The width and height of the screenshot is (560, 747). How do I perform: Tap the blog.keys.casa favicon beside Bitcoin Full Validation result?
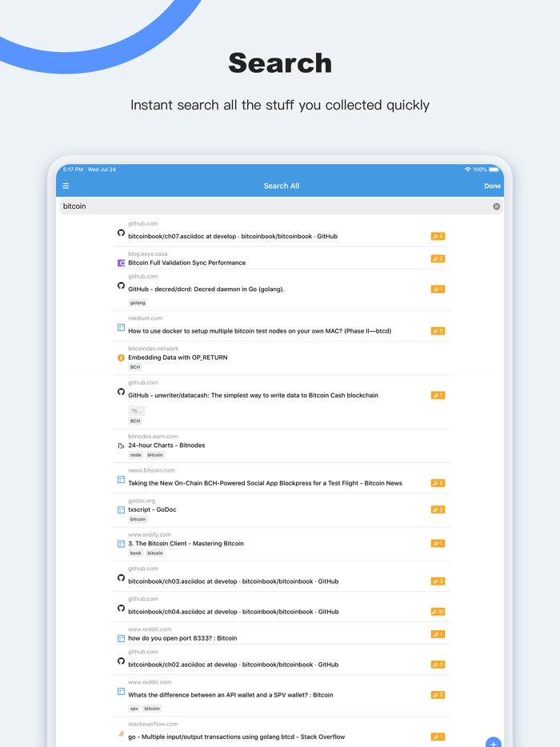120,262
